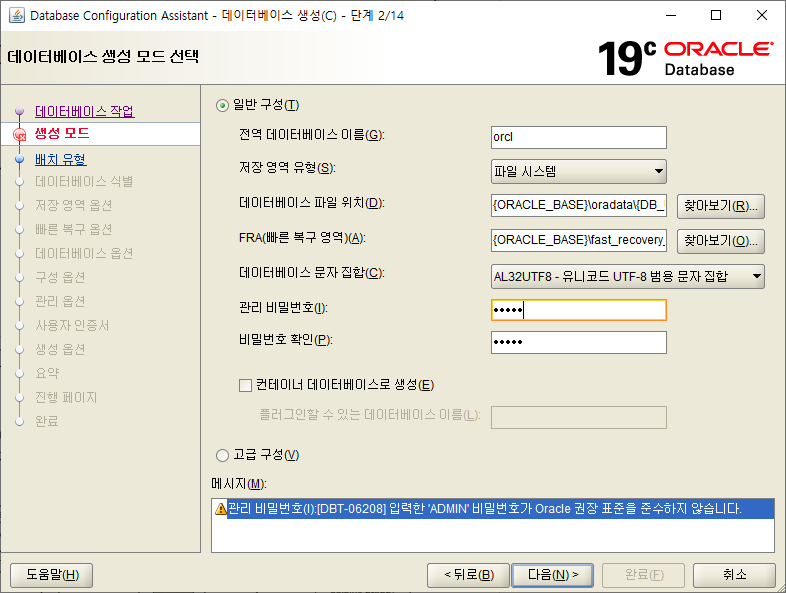Click the warning icon in the message box

pyautogui.click(x=221, y=509)
